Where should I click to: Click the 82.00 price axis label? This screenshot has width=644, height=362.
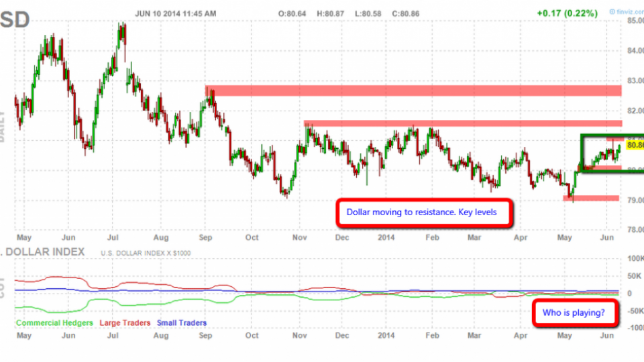tap(635, 111)
